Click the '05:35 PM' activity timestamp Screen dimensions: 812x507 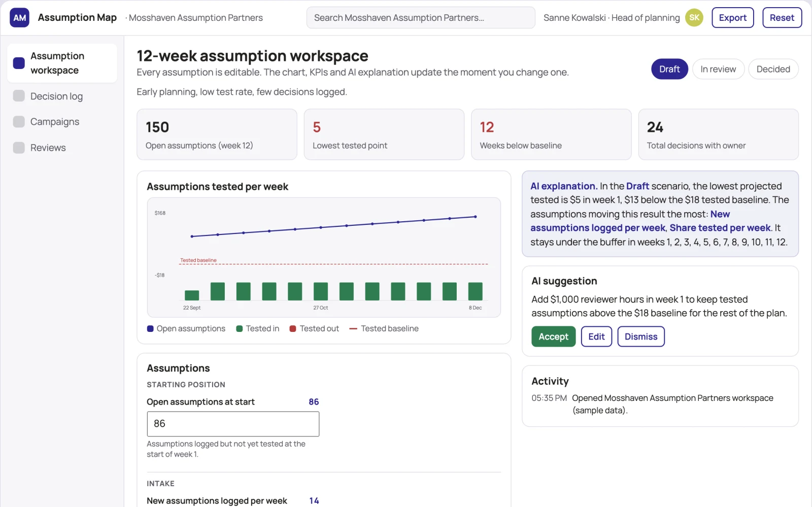[549, 398]
